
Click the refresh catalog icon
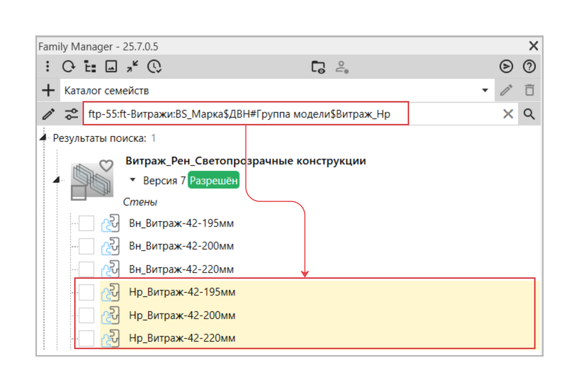point(69,66)
